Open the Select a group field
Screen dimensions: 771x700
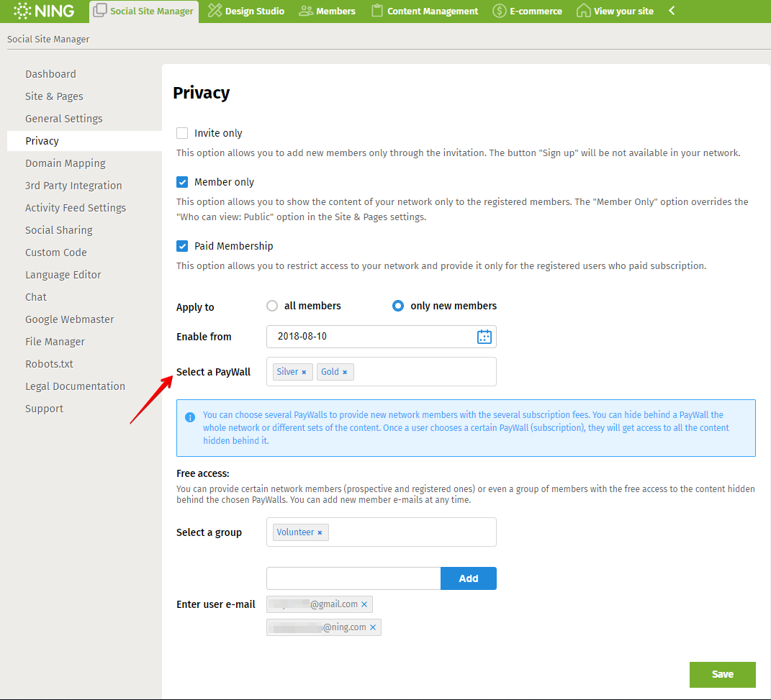pos(410,532)
